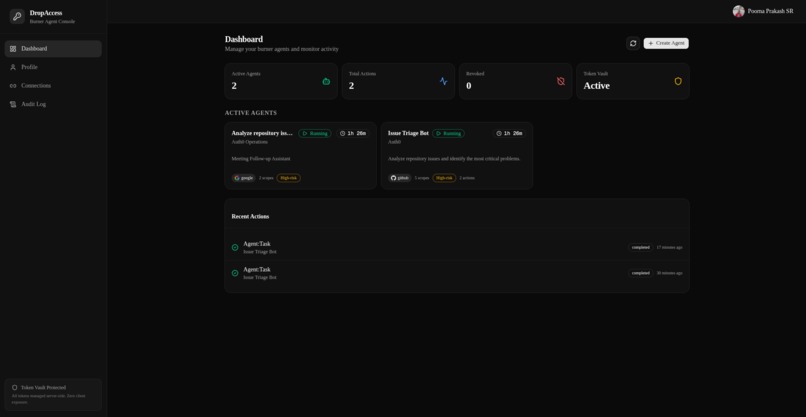
Task: Open the Poorna Prakash SR user avatar
Action: click(x=739, y=11)
